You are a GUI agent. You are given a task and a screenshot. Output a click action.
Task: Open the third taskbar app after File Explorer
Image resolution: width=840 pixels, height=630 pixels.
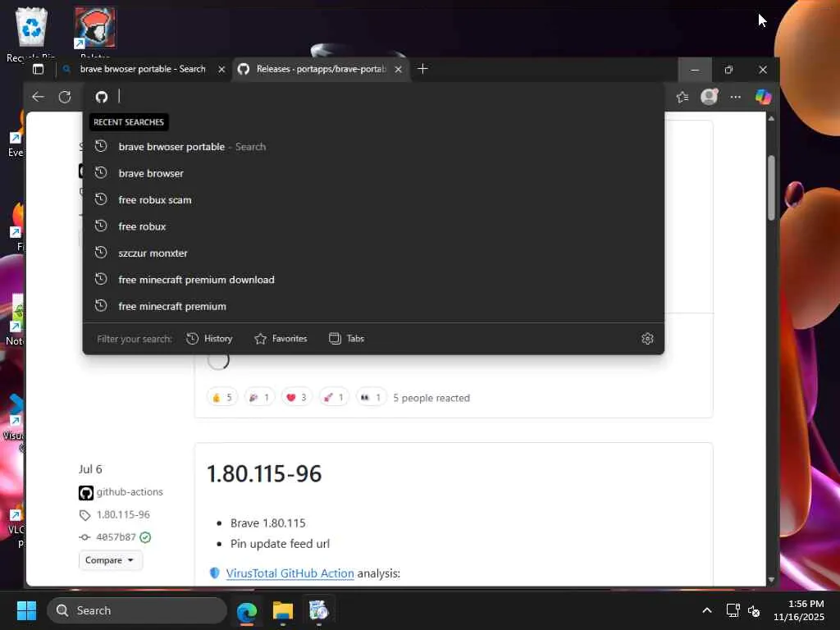[318, 611]
